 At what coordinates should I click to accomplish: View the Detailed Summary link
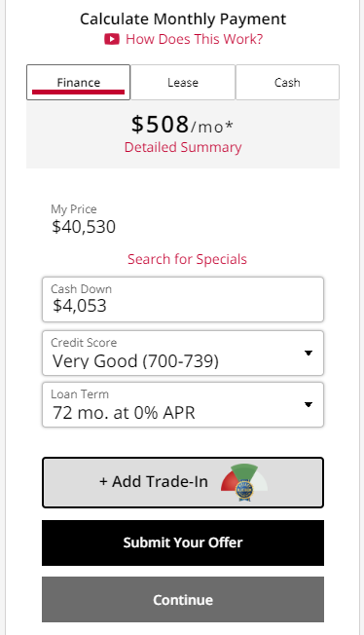coord(183,147)
